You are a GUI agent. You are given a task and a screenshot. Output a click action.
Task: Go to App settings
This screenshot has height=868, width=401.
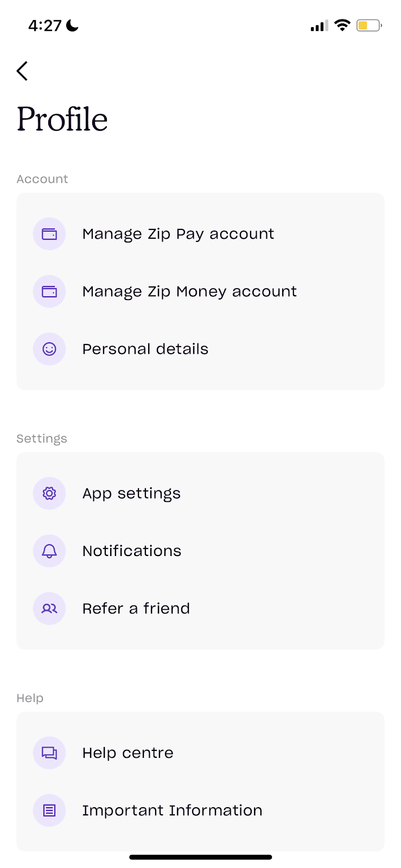coord(131,493)
